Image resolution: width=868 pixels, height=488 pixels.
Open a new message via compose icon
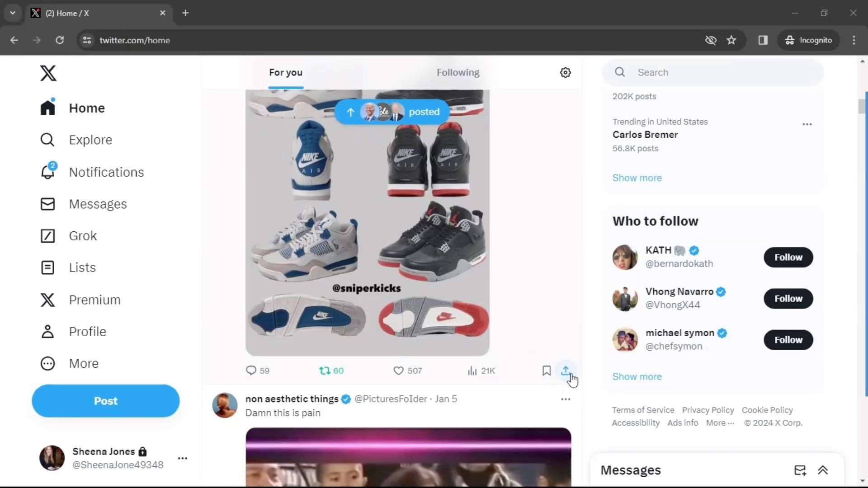click(800, 470)
